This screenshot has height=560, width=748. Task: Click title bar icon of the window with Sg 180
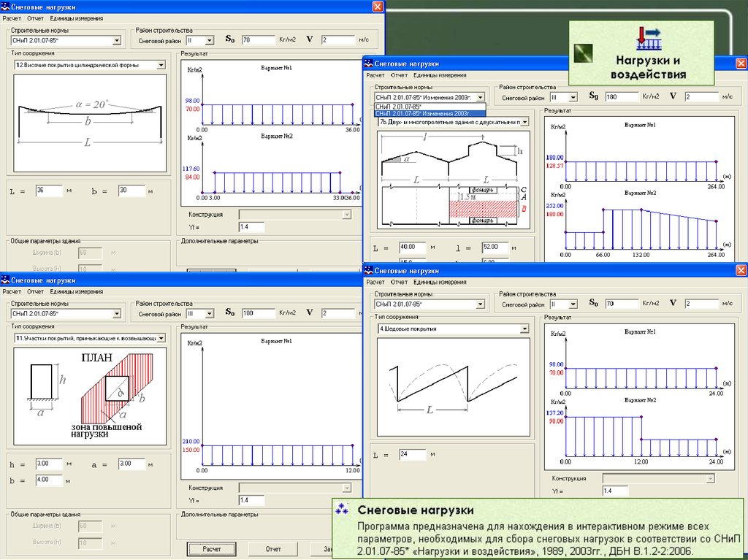tap(370, 64)
